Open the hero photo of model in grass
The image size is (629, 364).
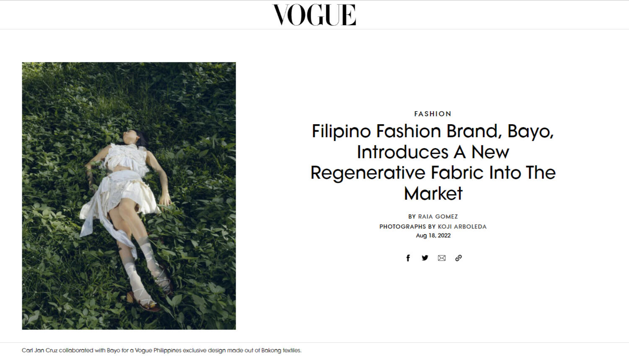[x=129, y=196]
